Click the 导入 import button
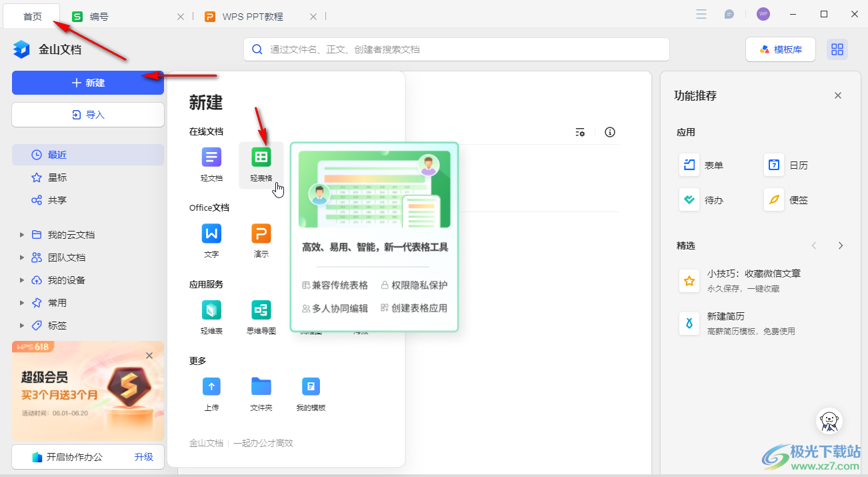Viewport: 868px width, 477px height. 88,115
